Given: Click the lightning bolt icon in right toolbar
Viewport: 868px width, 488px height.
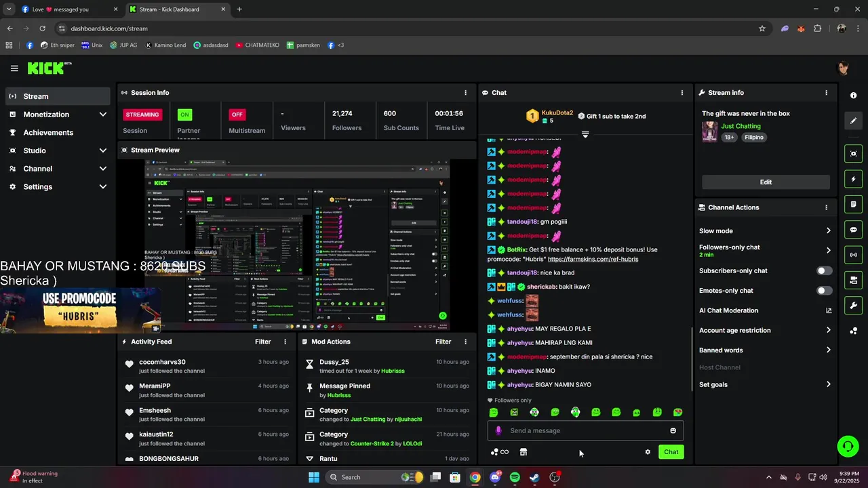Looking at the screenshot, I should pos(853,179).
